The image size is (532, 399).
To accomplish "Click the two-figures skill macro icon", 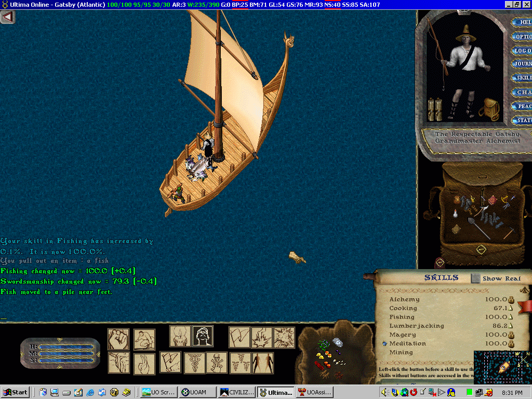I will tap(262, 362).
